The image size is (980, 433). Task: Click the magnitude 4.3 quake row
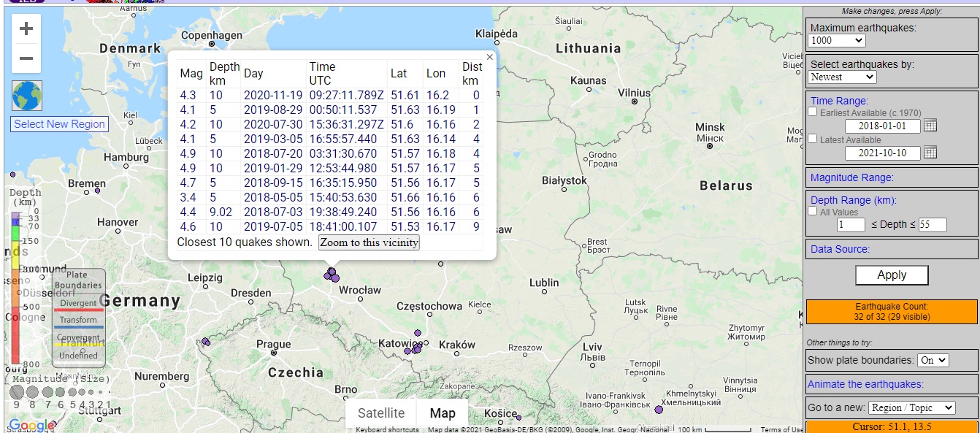pyautogui.click(x=330, y=95)
